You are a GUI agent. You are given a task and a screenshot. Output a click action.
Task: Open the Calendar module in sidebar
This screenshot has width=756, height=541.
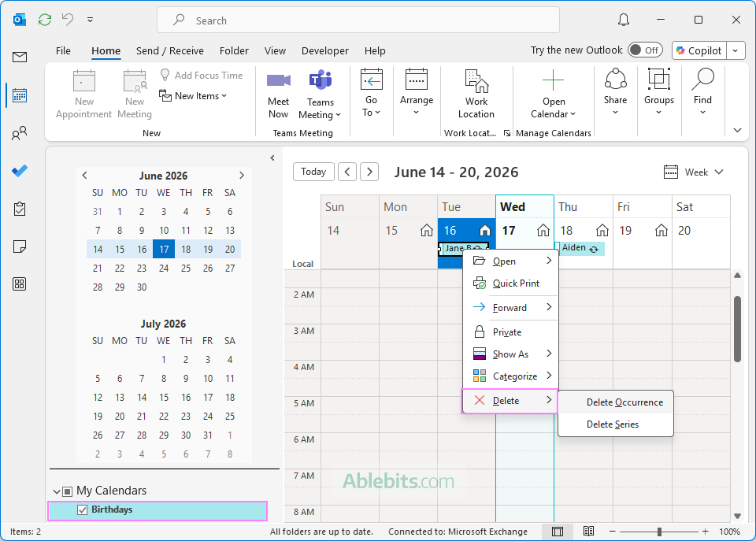pyautogui.click(x=19, y=95)
